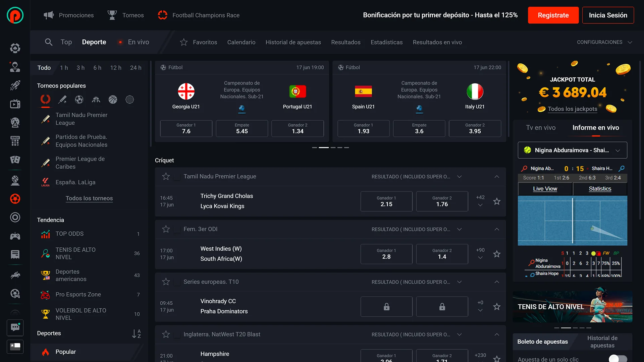Open the TENIS DE ALTO NIVEL banner
Screen dimensions: 644x362
pos(572,306)
